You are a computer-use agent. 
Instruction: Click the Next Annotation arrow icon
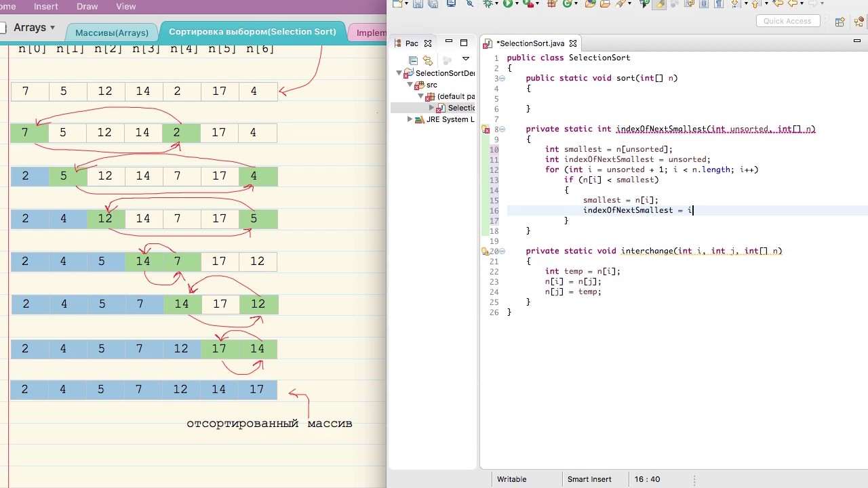pos(735,3)
